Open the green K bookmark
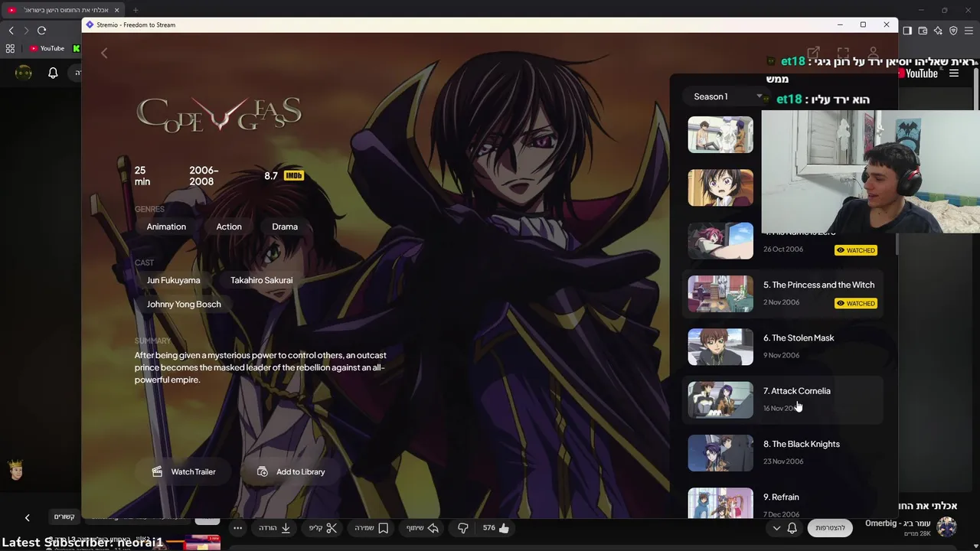This screenshot has width=980, height=551. [76, 48]
